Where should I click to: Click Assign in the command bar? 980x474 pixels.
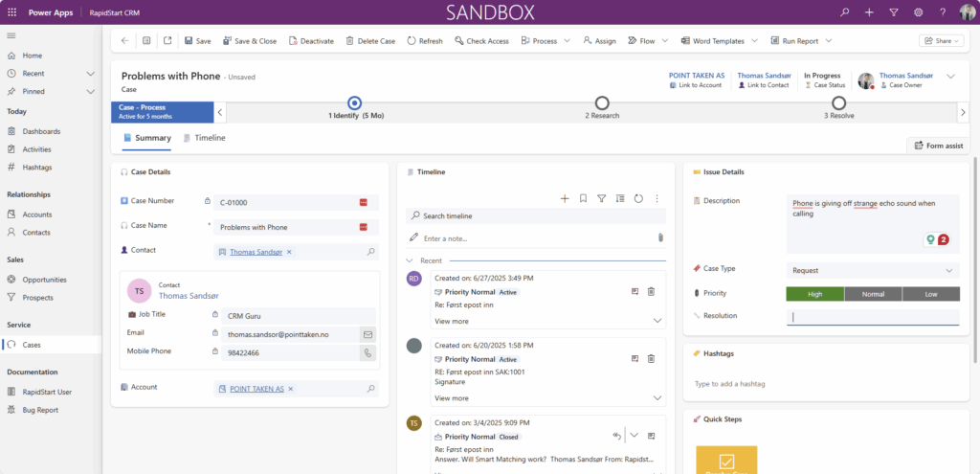click(599, 41)
